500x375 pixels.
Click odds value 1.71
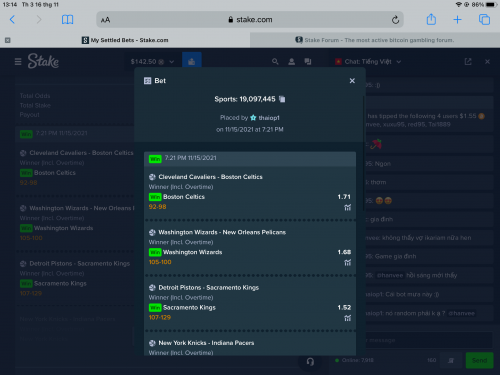click(x=344, y=197)
